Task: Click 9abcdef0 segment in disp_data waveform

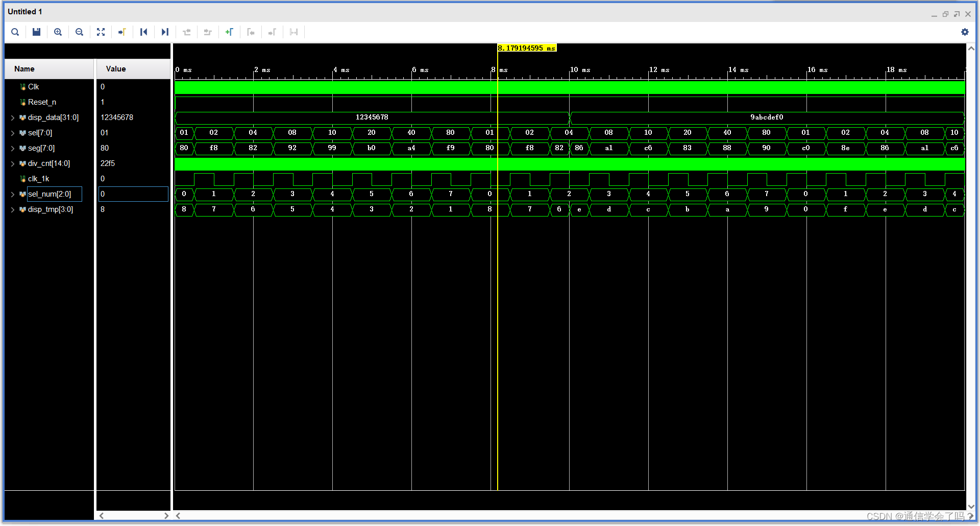Action: [767, 117]
